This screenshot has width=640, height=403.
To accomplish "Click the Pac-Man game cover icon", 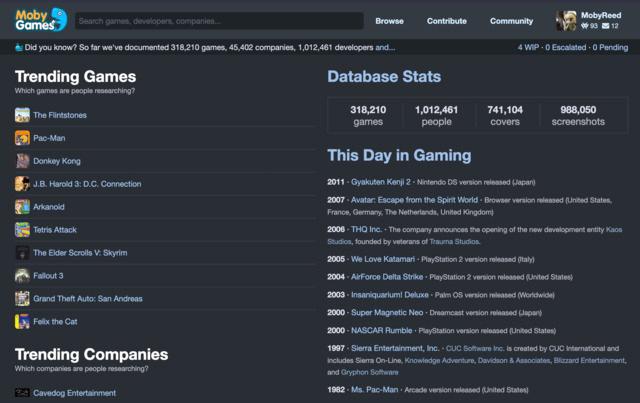I will (22, 138).
